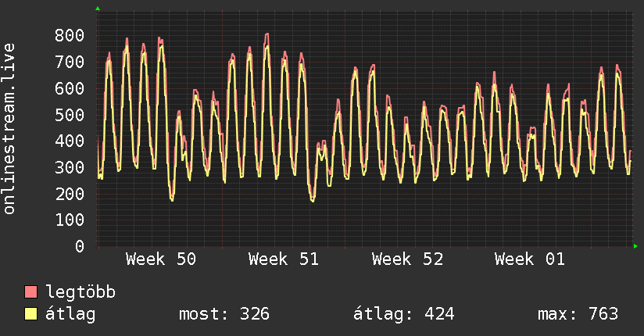Click the átlag: 424 average statistic

[404, 315]
